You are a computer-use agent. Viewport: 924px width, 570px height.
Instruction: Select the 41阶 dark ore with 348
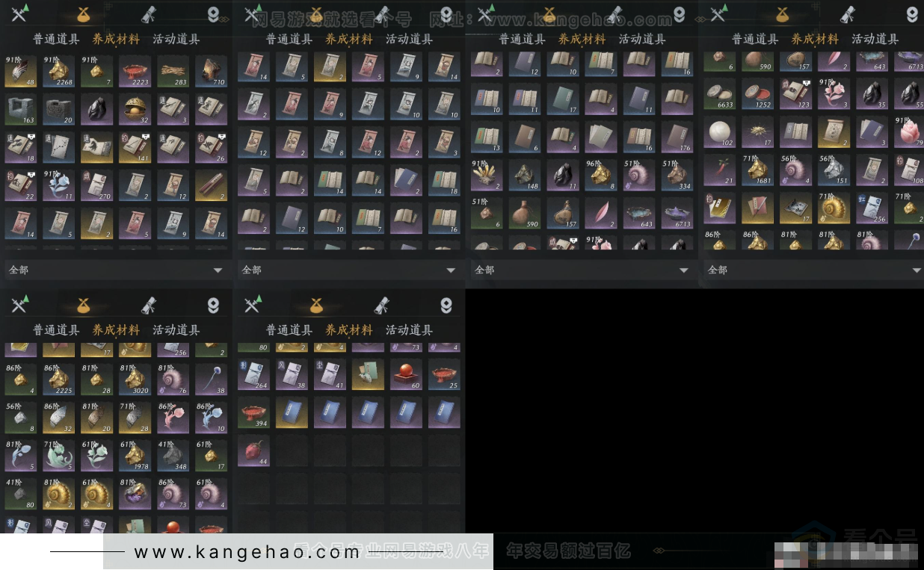(x=173, y=456)
